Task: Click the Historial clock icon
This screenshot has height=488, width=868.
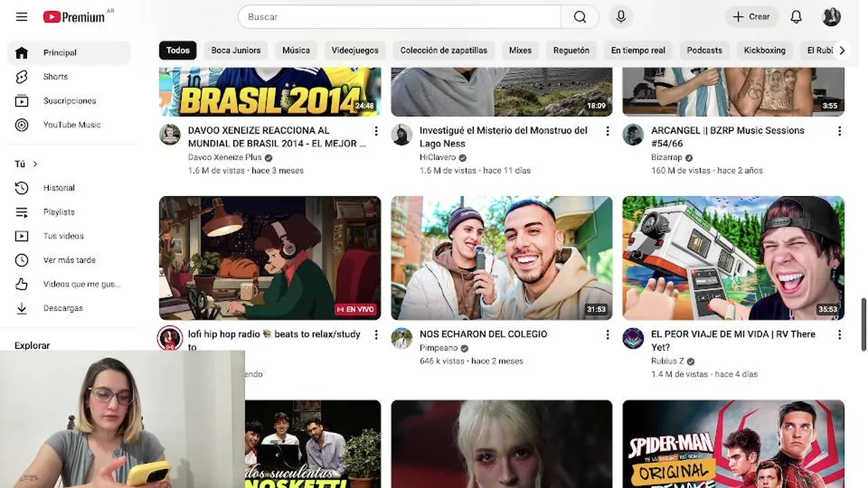Action: [x=22, y=188]
